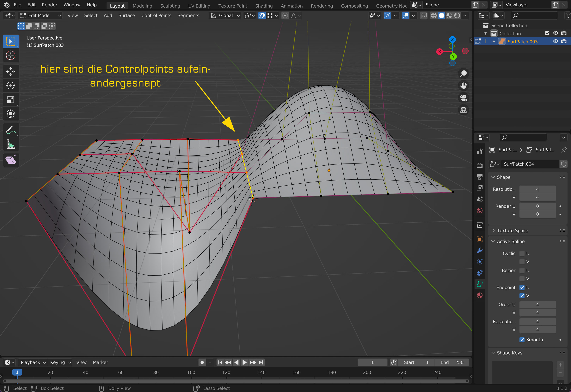Click the camera view icon in viewport

tap(463, 98)
